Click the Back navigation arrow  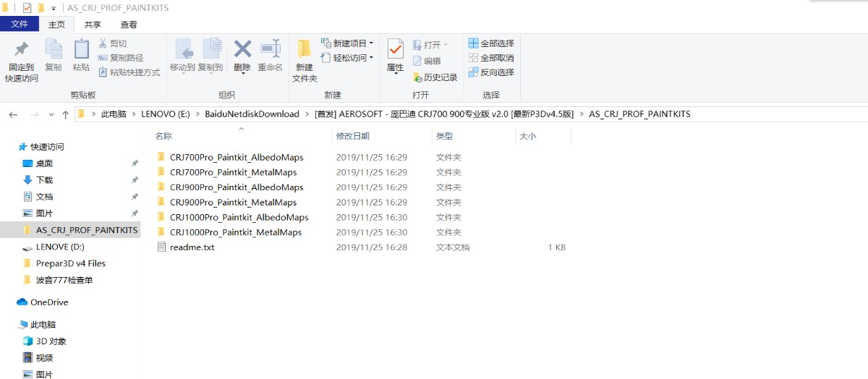[14, 114]
